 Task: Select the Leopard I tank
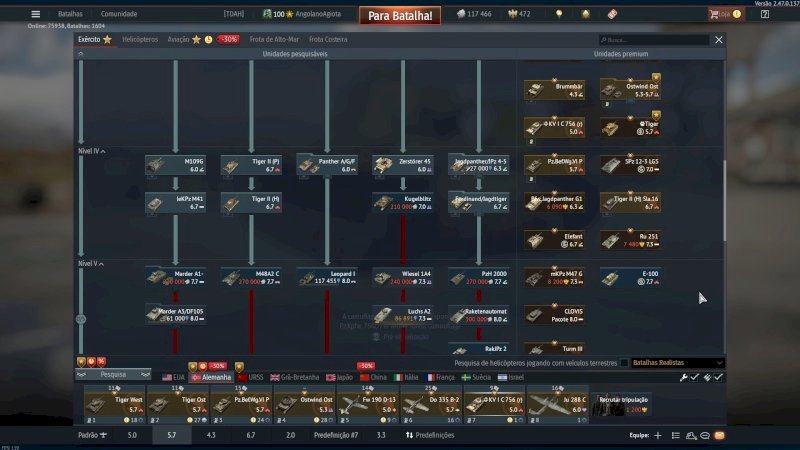pyautogui.click(x=327, y=278)
